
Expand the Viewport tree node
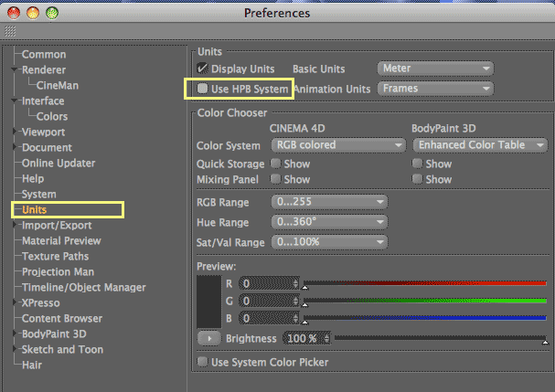(15, 132)
